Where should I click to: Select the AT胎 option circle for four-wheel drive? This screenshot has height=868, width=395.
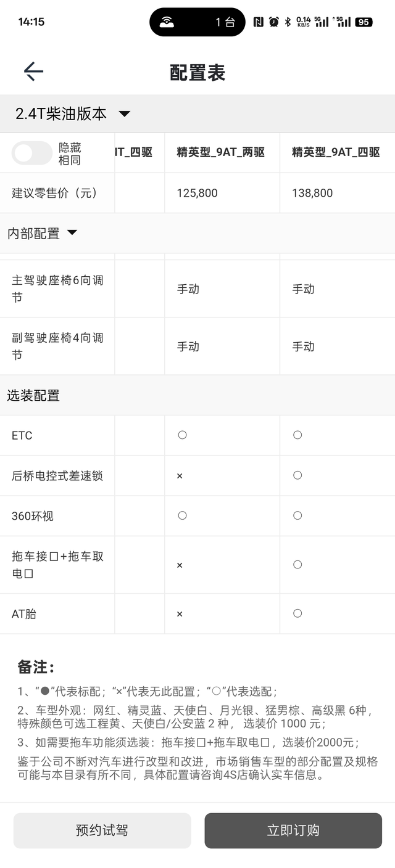pos(297,613)
